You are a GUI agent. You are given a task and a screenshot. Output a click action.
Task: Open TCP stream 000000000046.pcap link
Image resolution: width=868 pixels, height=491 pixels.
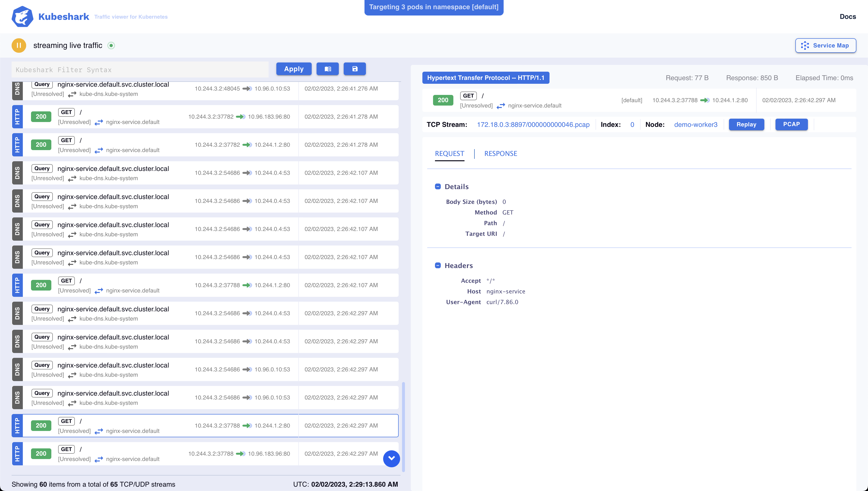pos(533,124)
